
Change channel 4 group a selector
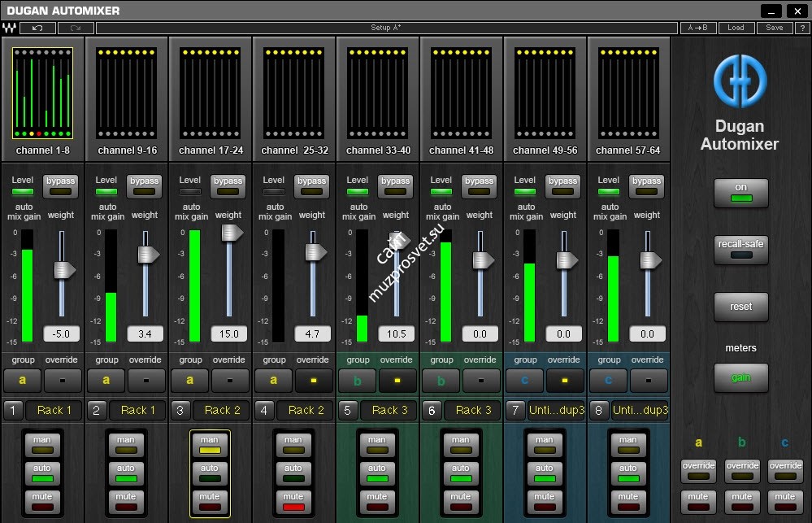pos(273,381)
